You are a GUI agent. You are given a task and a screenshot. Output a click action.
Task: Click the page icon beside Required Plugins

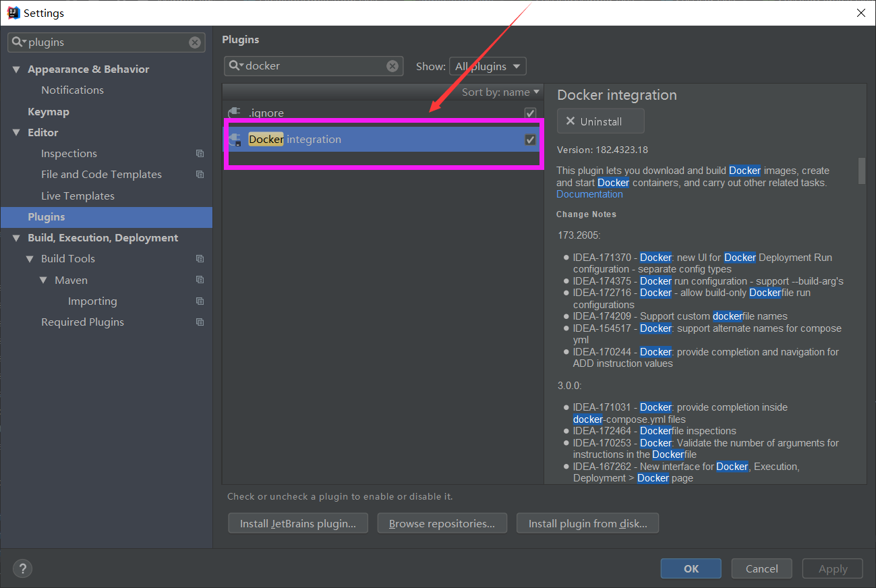pos(200,322)
